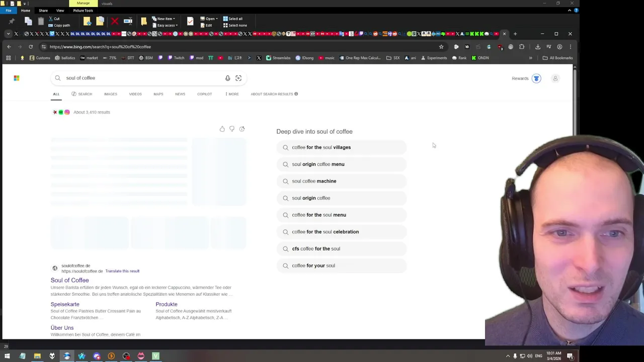The height and width of the screenshot is (362, 644).
Task: Click the Microsoft logo on Bing
Action: (17, 78)
